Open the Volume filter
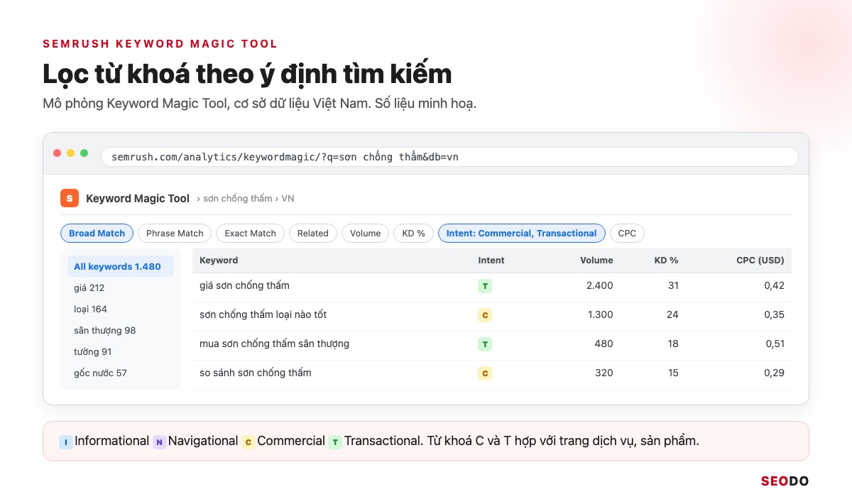The width and height of the screenshot is (852, 504). 366,234
